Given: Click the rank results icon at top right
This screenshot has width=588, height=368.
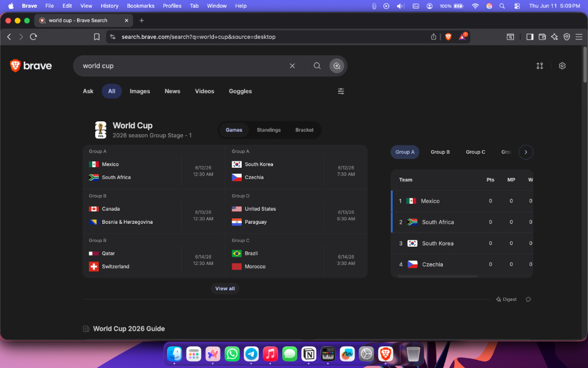Looking at the screenshot, I should click(540, 66).
